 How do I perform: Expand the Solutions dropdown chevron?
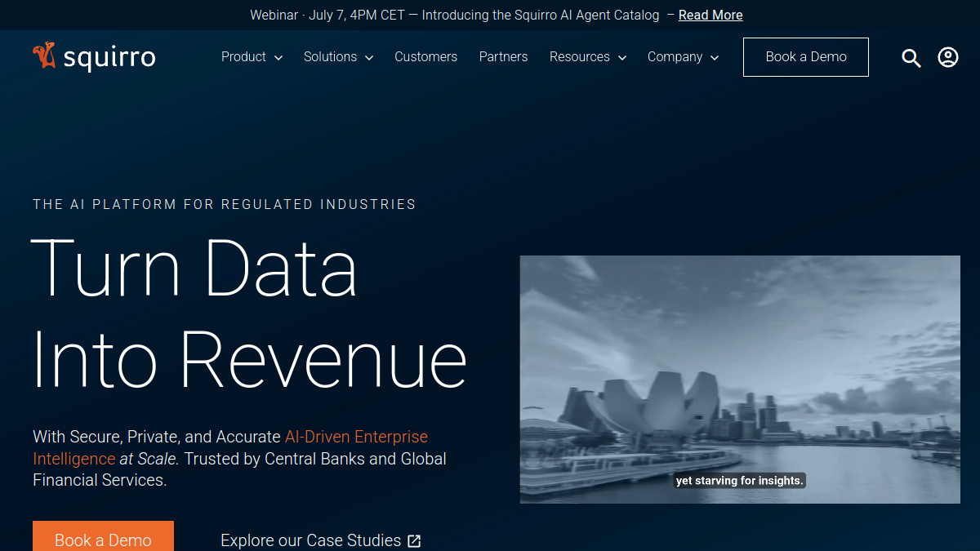369,58
